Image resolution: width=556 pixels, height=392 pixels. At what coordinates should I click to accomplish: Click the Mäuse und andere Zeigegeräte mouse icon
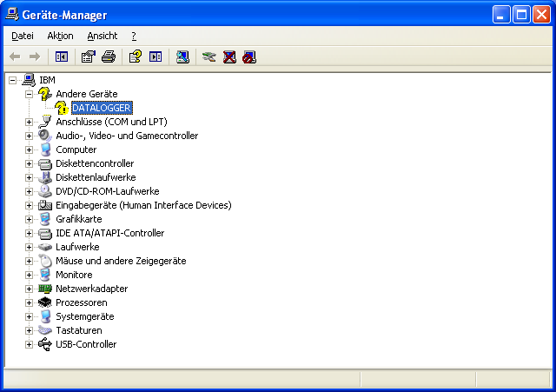44,261
